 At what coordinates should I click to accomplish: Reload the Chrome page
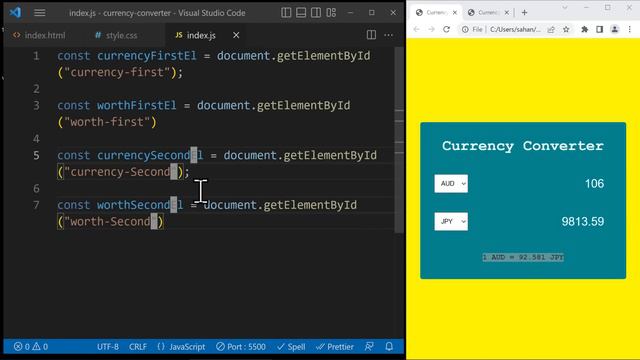pos(447,29)
